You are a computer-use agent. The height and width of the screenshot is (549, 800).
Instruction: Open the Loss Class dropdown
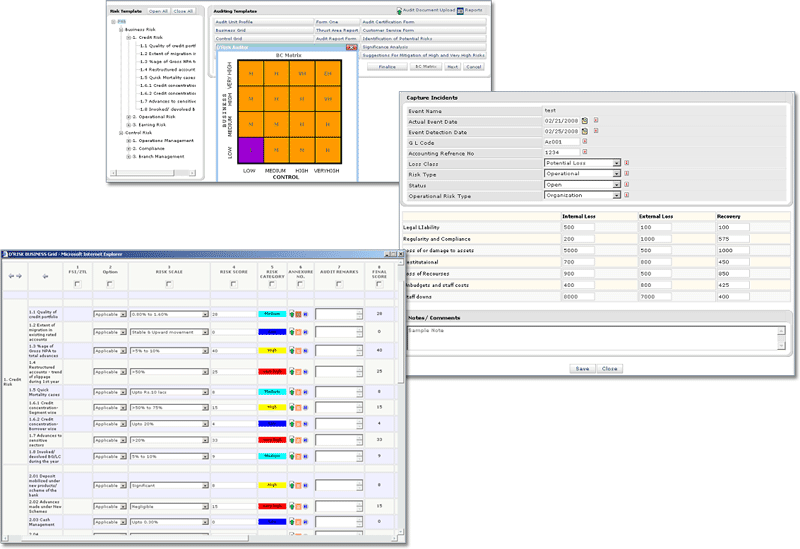[x=616, y=163]
